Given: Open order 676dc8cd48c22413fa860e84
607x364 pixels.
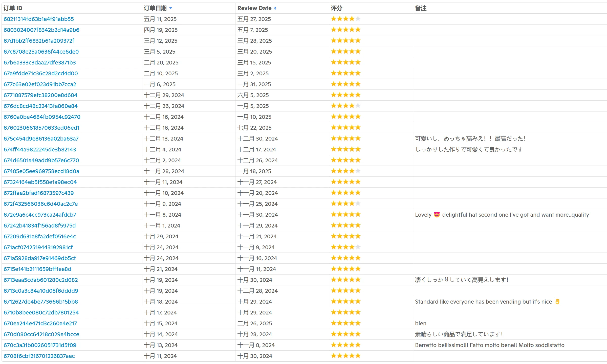Looking at the screenshot, I should pos(40,106).
